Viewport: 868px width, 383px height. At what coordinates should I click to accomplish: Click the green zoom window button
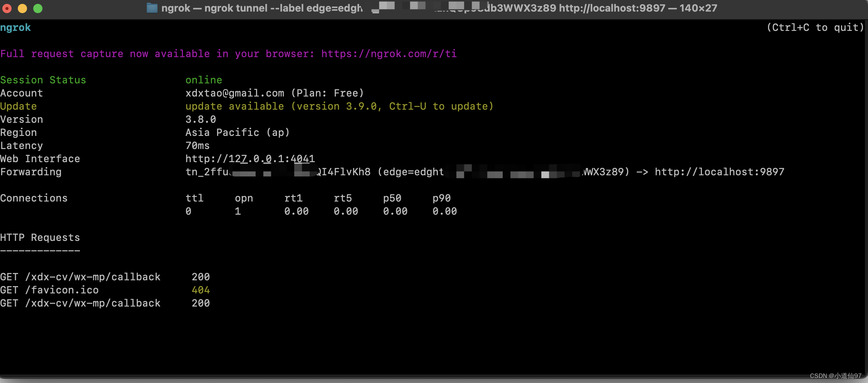pos(38,8)
